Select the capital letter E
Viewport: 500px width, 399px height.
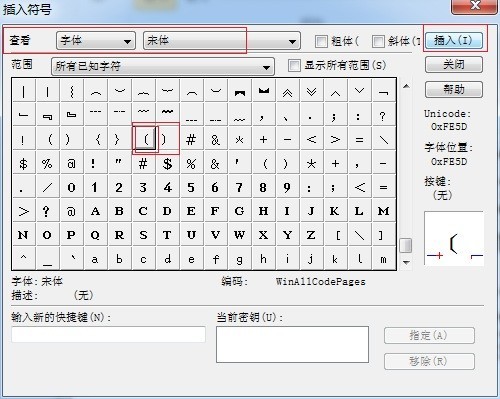[x=191, y=211]
